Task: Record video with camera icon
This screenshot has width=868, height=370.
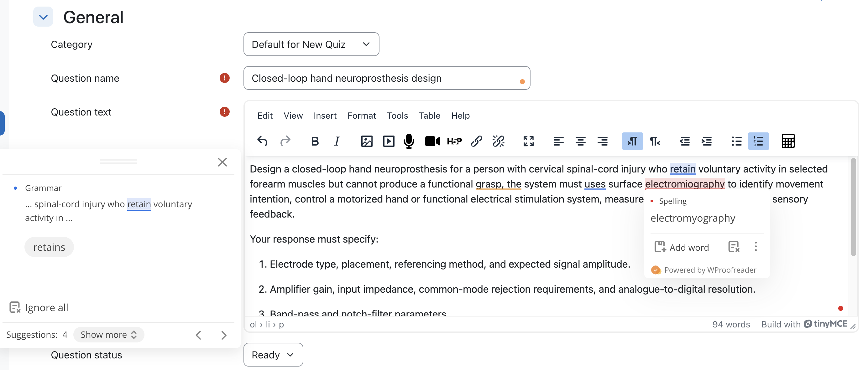Action: [433, 141]
